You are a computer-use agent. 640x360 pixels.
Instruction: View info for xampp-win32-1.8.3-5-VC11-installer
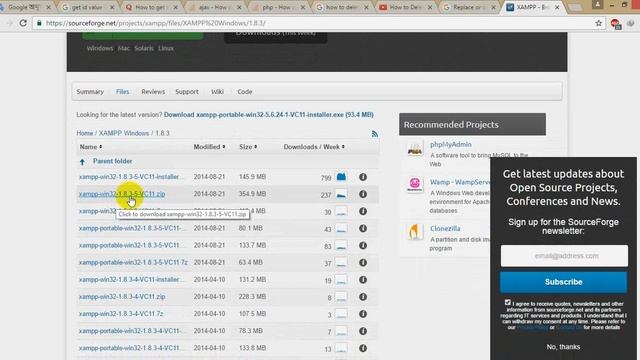(x=362, y=177)
